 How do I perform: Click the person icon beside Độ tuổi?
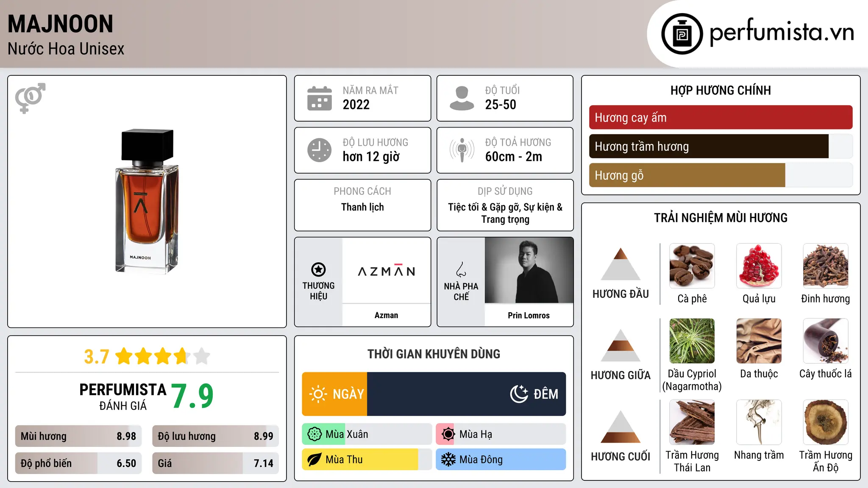coord(462,98)
